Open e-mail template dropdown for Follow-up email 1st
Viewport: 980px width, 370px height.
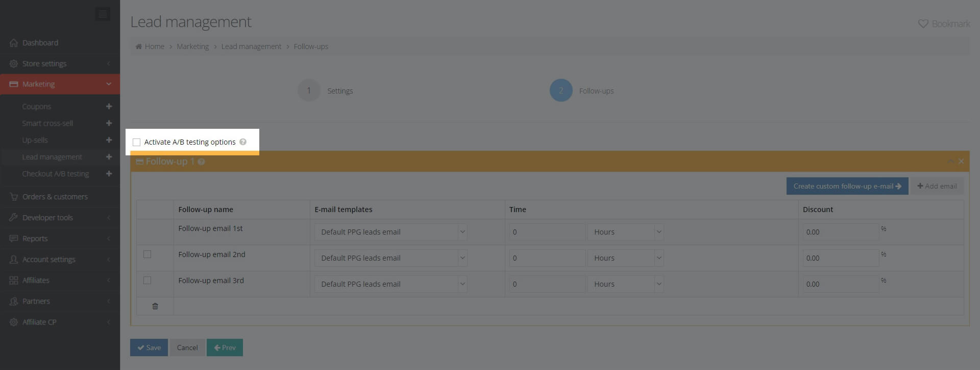[x=390, y=232]
